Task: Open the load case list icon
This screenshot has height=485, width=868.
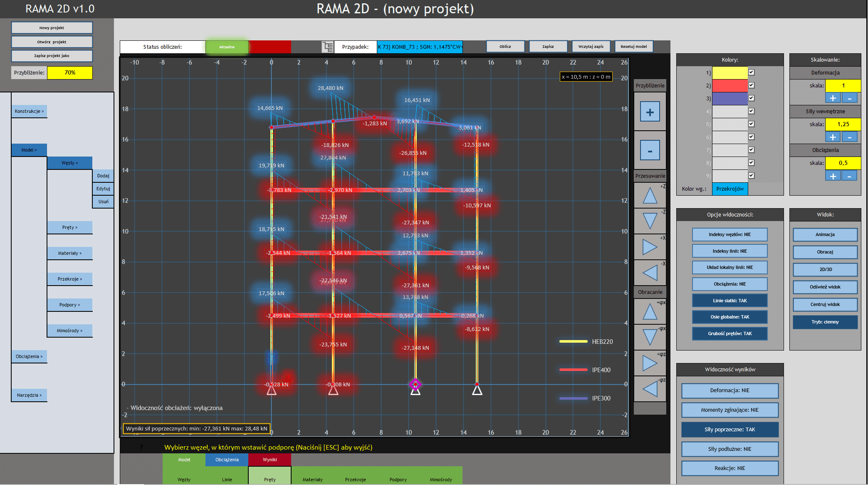Action: tap(328, 47)
